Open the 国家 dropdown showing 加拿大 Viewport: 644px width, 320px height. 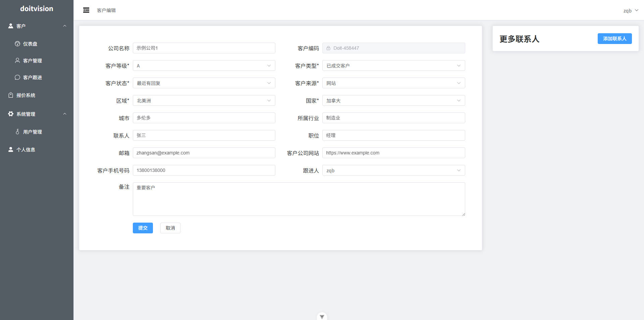click(394, 100)
